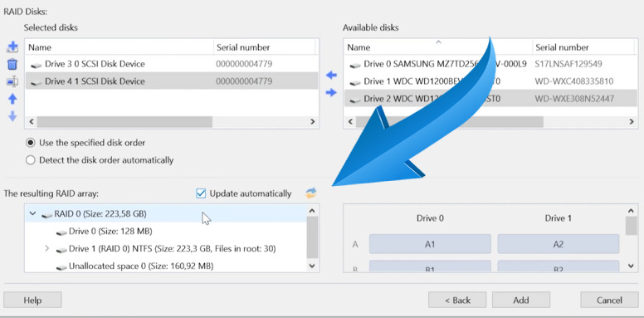Click disk icon of Drive 4 1 SCSI row
Viewport: 644px width, 318px height.
[x=37, y=82]
